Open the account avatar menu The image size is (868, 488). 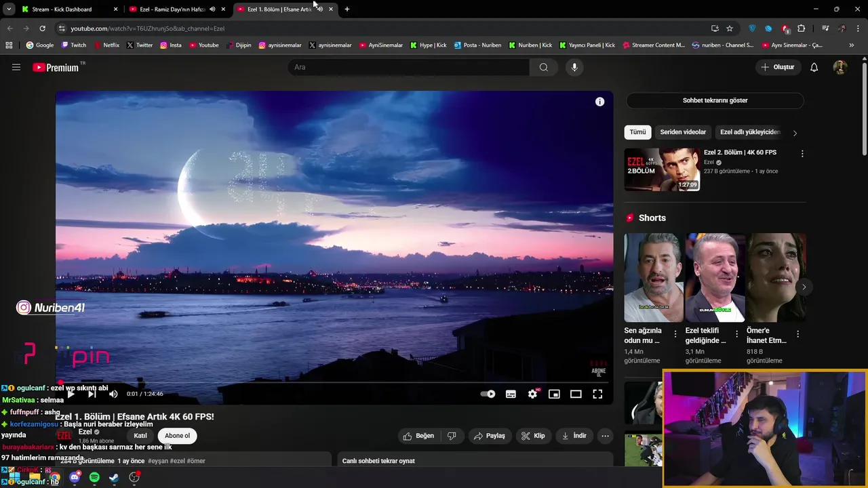click(x=840, y=67)
